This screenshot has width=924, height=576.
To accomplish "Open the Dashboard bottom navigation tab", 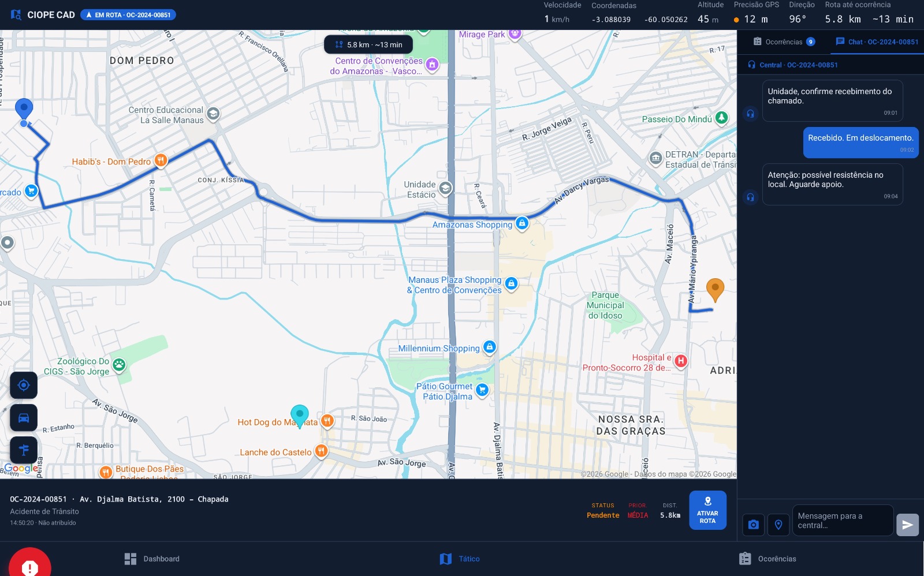I will point(152,559).
